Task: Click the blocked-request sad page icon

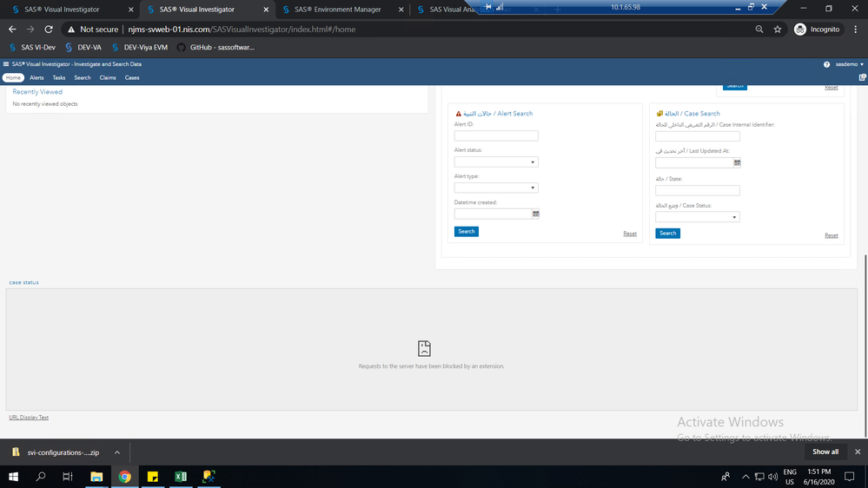Action: tap(424, 348)
